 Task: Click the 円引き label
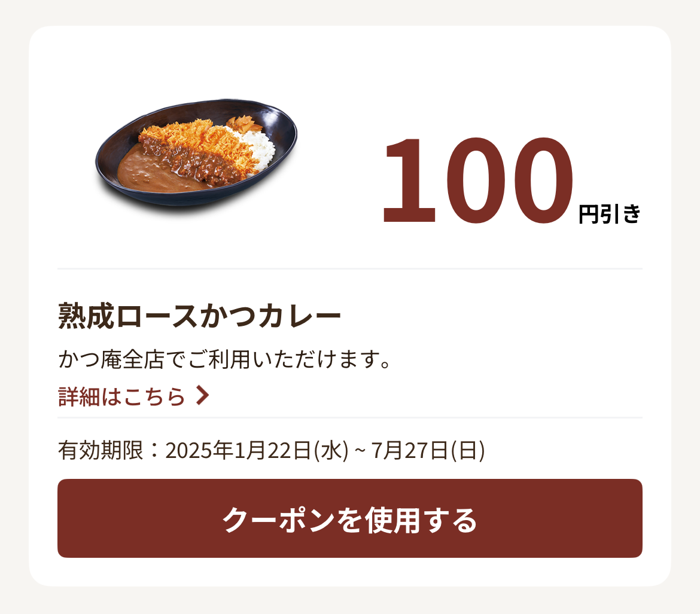[610, 214]
